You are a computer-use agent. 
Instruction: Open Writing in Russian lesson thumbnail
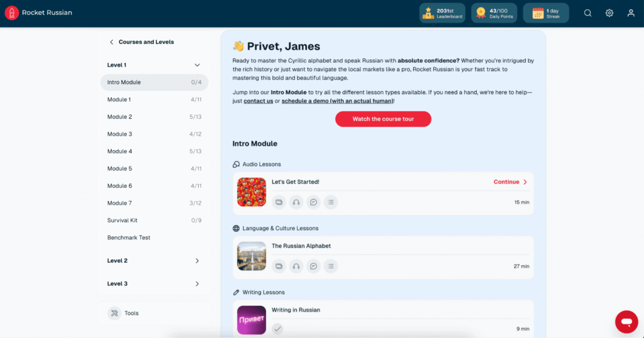click(x=252, y=320)
